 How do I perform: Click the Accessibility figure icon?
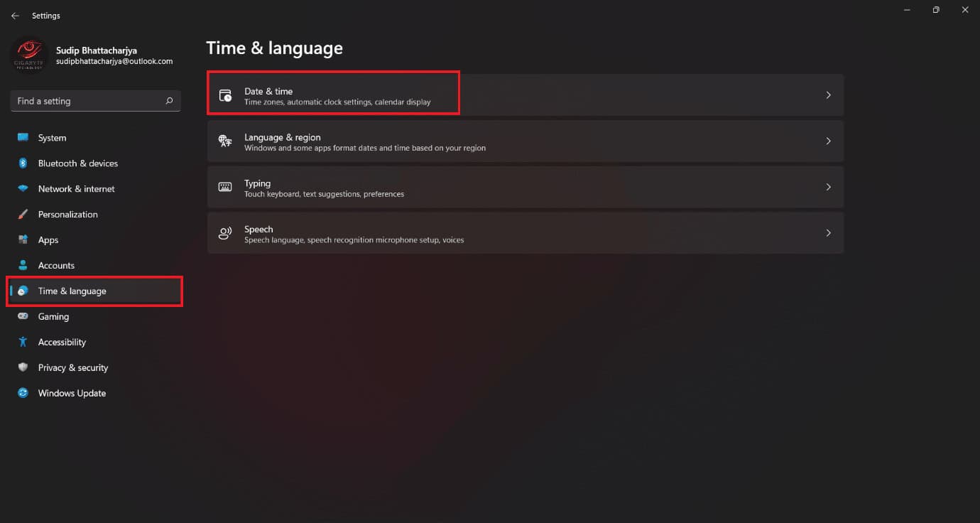(23, 342)
